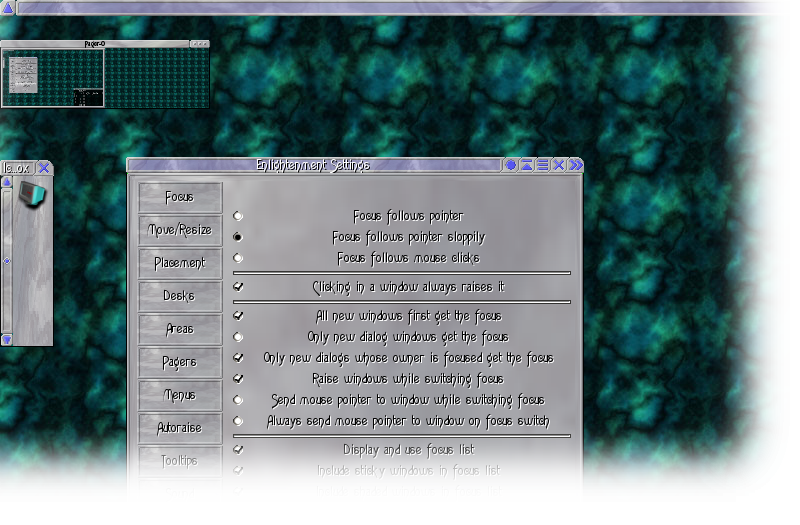Screen dimensions: 800x525
Task: Open the Pagers settings tab
Action: (x=180, y=362)
